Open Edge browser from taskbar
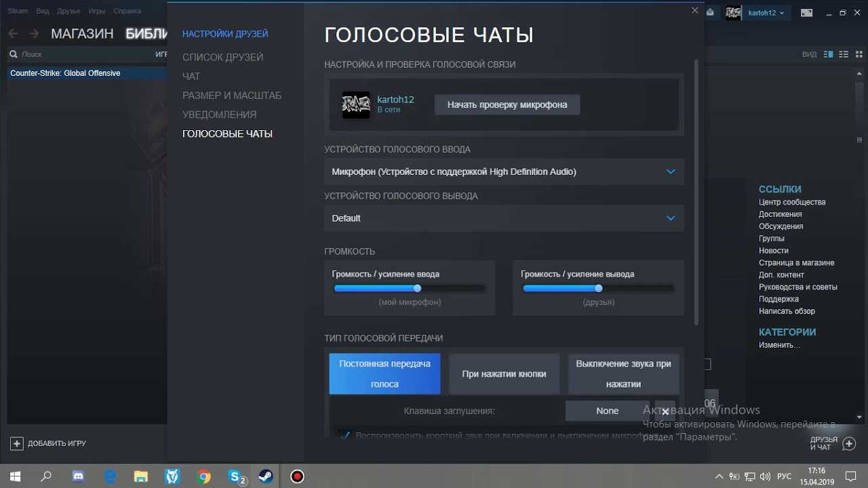Screen dimensions: 868x488 tap(109, 476)
